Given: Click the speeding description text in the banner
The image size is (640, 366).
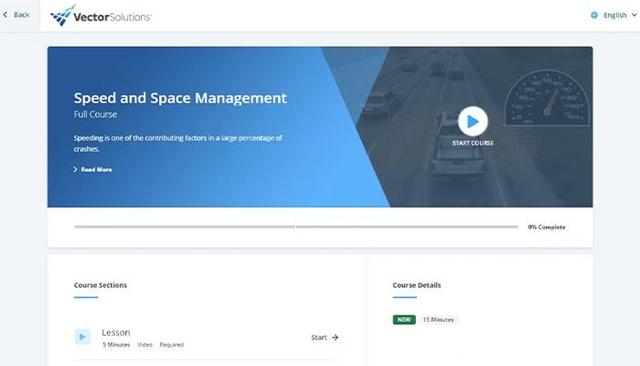Looking at the screenshot, I should [x=178, y=143].
